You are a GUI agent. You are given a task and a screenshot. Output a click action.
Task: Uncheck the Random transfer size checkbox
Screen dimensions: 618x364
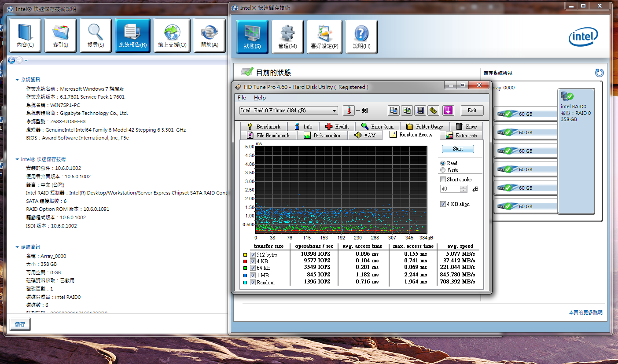[x=253, y=283]
